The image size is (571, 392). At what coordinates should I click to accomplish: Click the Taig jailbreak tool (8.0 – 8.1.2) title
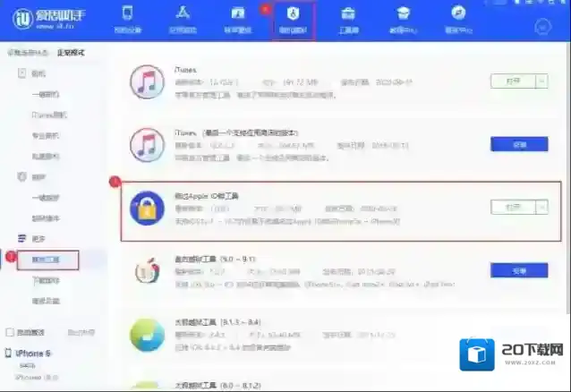[x=217, y=385]
